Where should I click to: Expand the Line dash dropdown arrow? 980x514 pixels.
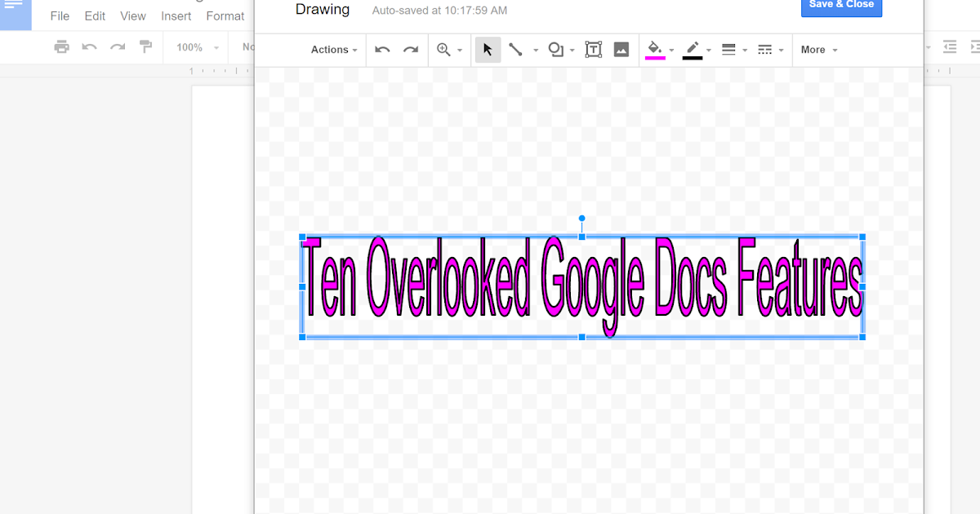(x=781, y=51)
